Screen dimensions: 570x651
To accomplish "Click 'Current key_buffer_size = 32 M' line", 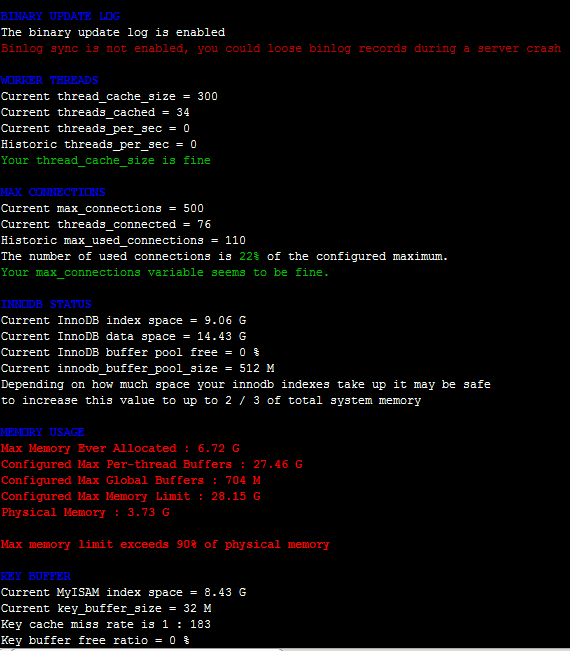I will click(x=106, y=608).
